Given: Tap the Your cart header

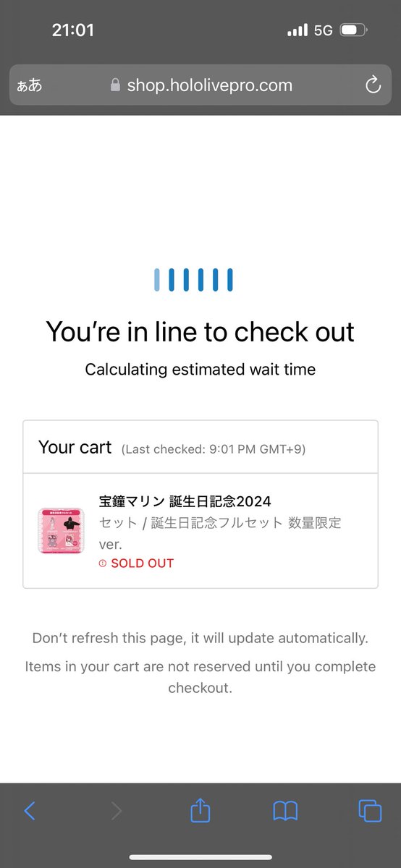Looking at the screenshot, I should click(x=75, y=448).
